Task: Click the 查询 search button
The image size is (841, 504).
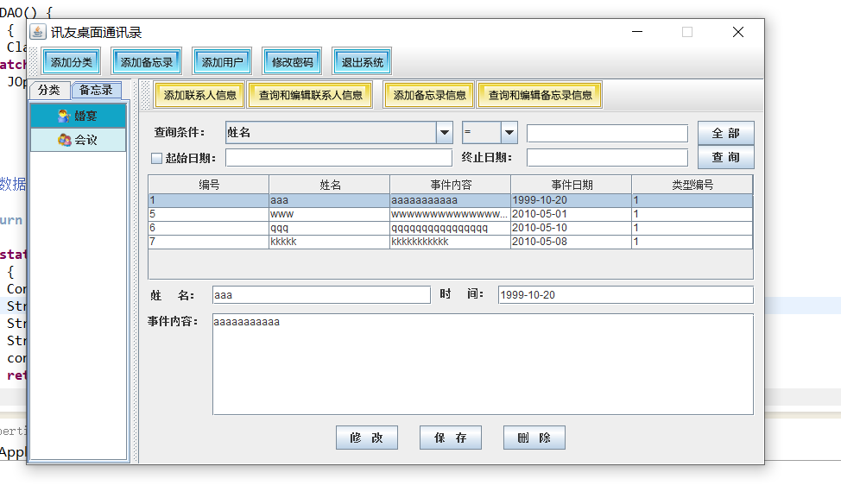Action: point(725,157)
